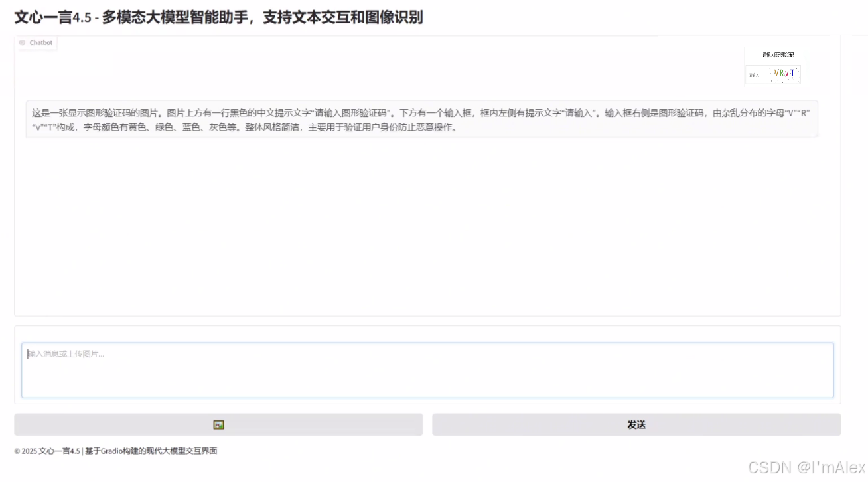Open the uploaded captcha image thumbnail
The height and width of the screenshot is (482, 868).
click(772, 66)
